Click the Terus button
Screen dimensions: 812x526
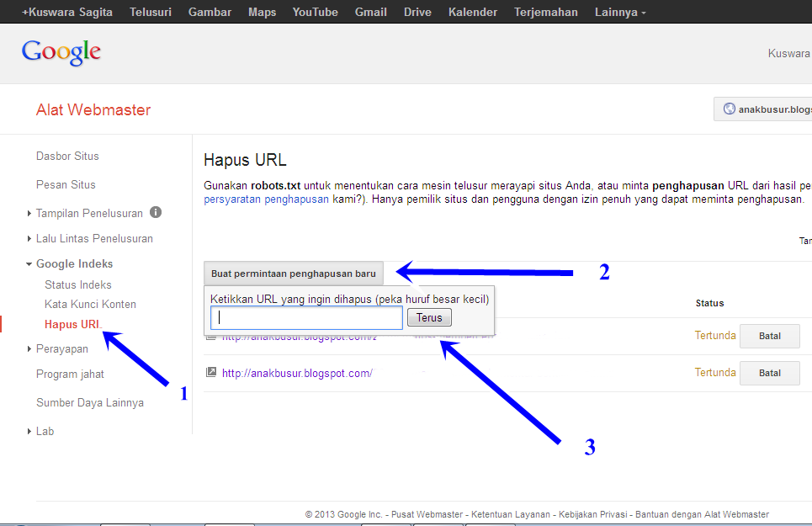(x=429, y=317)
